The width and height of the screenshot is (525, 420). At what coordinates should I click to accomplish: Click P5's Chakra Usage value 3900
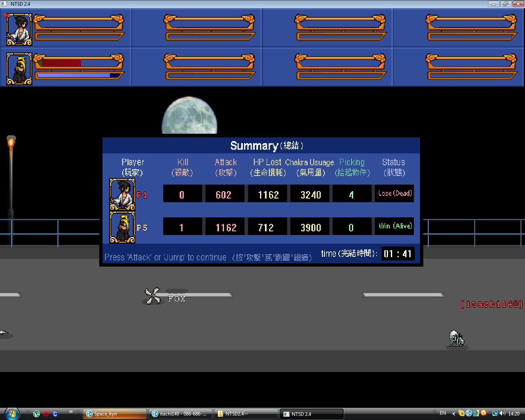[x=310, y=226]
